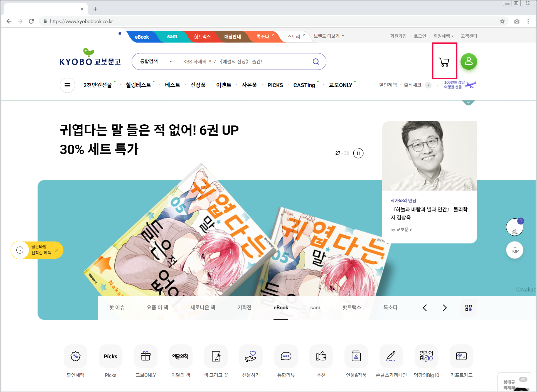Open the hamburger category menu

coord(67,85)
